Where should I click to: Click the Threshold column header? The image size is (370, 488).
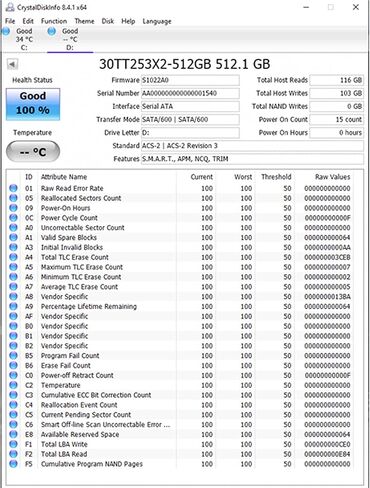tap(276, 177)
